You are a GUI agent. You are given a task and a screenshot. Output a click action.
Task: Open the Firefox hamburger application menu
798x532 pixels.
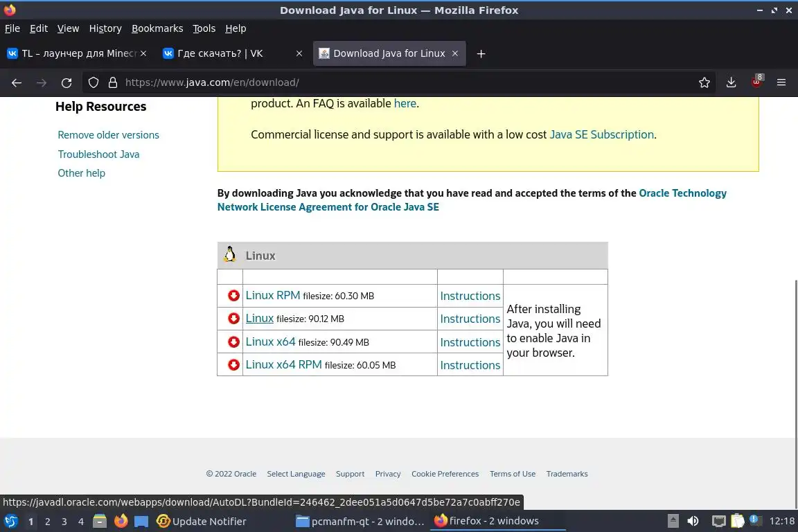pos(781,82)
